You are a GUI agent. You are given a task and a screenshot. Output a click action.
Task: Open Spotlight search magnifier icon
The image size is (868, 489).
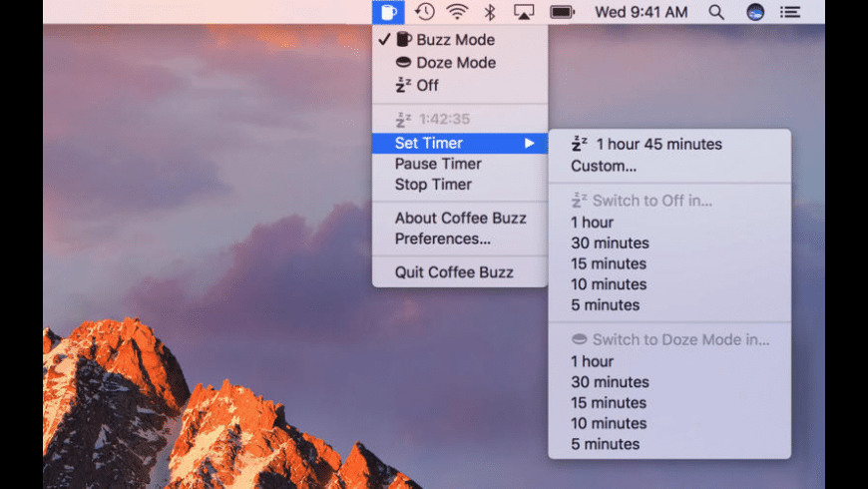click(716, 12)
